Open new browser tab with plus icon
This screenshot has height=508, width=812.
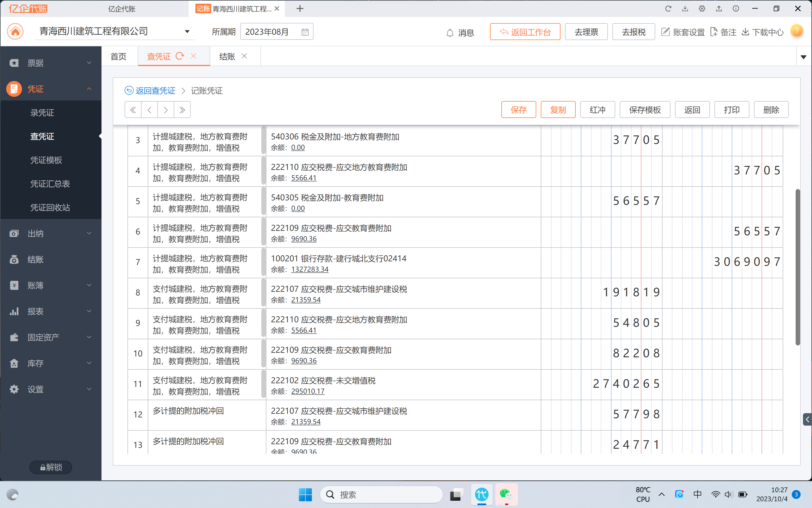pyautogui.click(x=300, y=9)
